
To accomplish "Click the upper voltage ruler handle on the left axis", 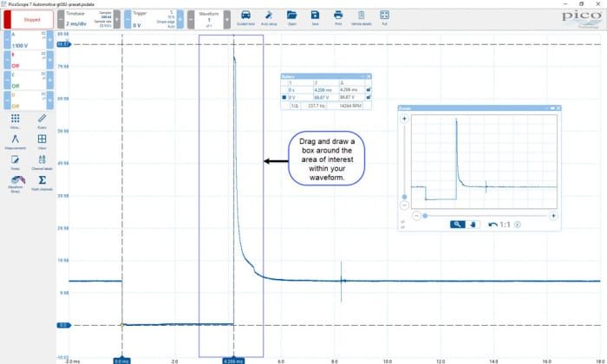I will click(x=64, y=44).
